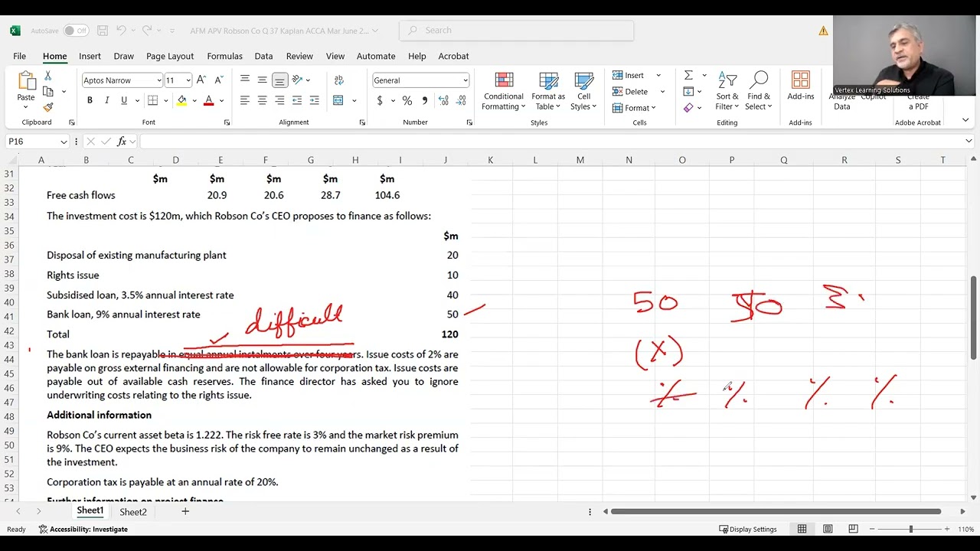Screen dimensions: 980x551
Task: Open the General number format dropdown
Action: coord(465,80)
